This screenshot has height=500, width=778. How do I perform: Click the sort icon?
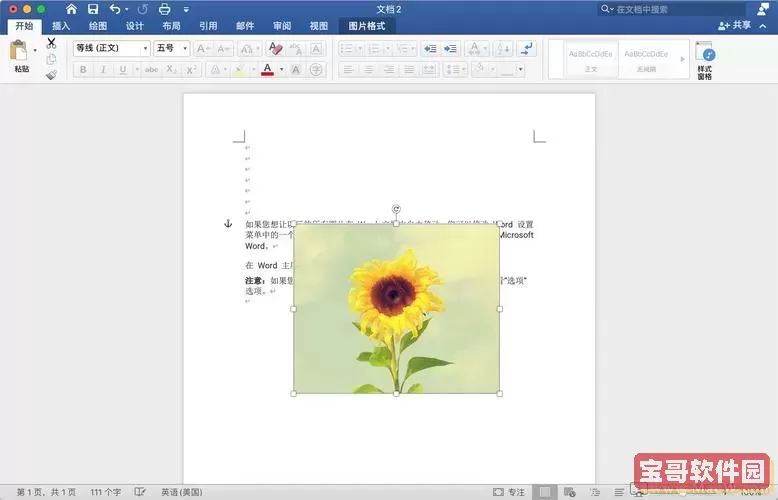pos(503,49)
